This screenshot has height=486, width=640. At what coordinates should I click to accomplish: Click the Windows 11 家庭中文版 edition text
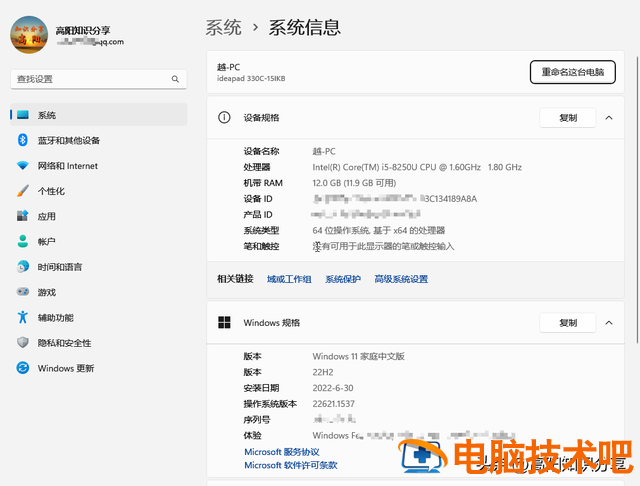click(x=358, y=356)
